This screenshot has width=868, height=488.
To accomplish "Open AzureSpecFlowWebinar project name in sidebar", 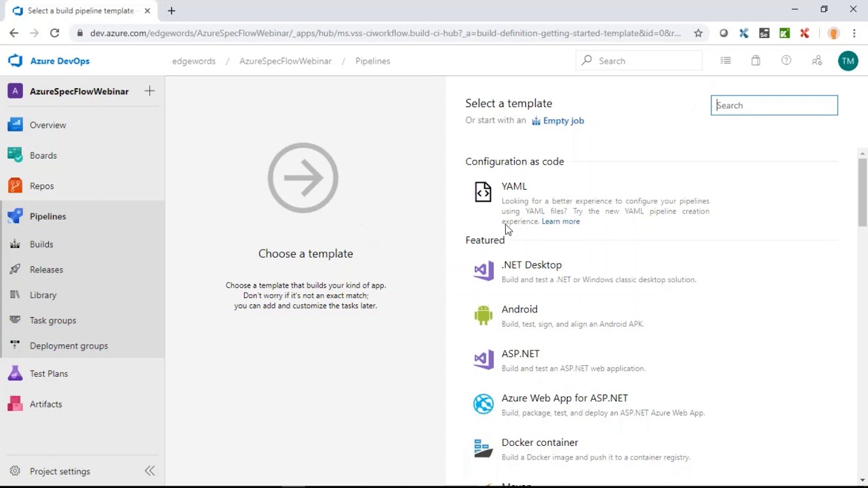I will click(x=79, y=91).
